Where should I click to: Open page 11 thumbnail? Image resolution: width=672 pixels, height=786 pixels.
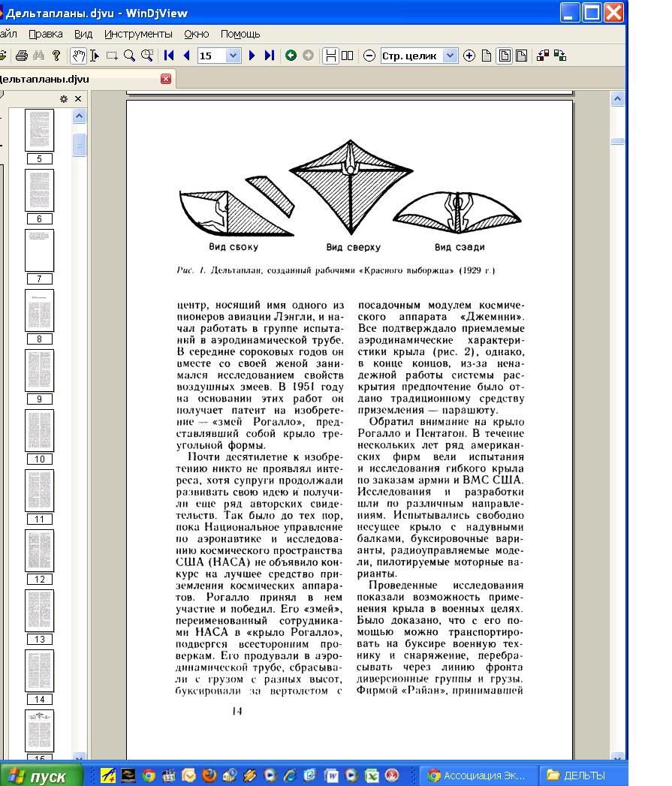(x=40, y=491)
